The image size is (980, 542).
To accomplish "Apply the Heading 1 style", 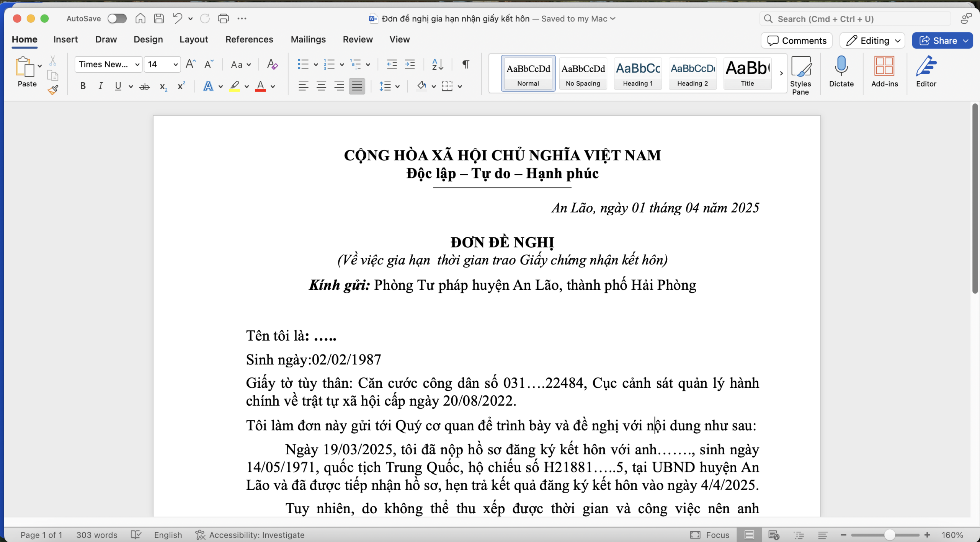I will click(638, 73).
